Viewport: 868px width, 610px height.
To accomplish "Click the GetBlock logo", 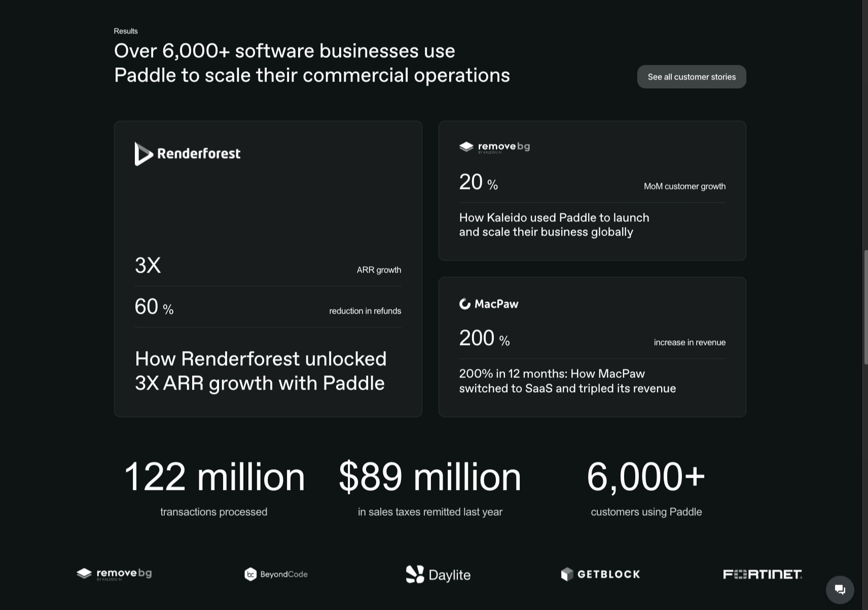I will 601,574.
